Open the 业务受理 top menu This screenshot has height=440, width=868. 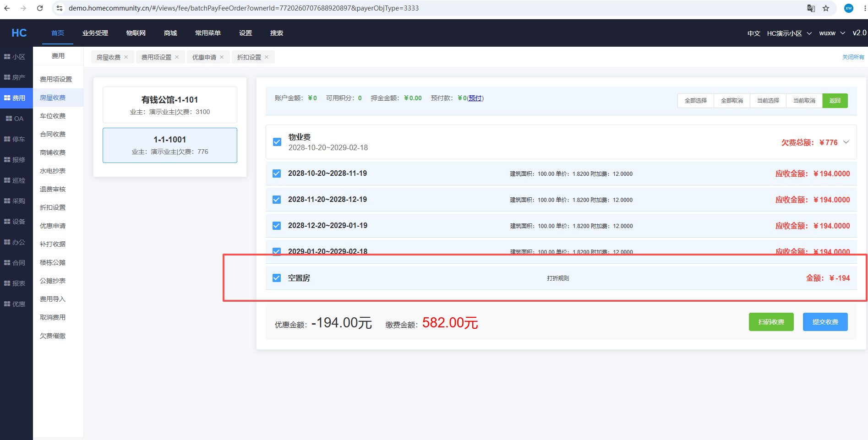[95, 33]
